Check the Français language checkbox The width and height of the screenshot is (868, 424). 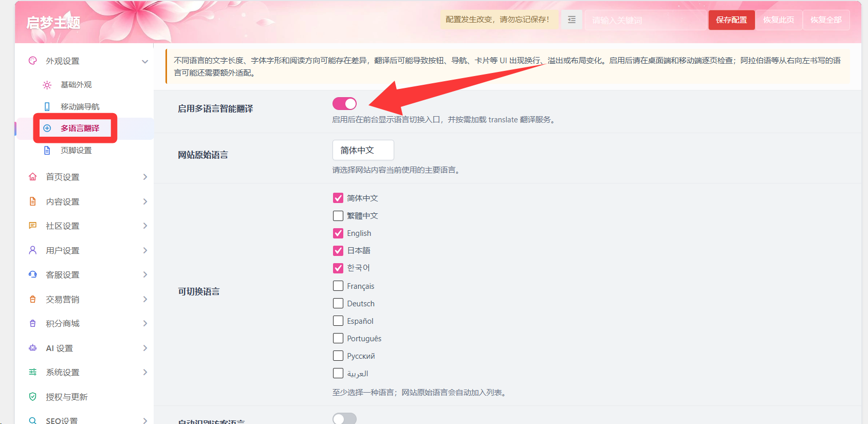[x=338, y=286]
